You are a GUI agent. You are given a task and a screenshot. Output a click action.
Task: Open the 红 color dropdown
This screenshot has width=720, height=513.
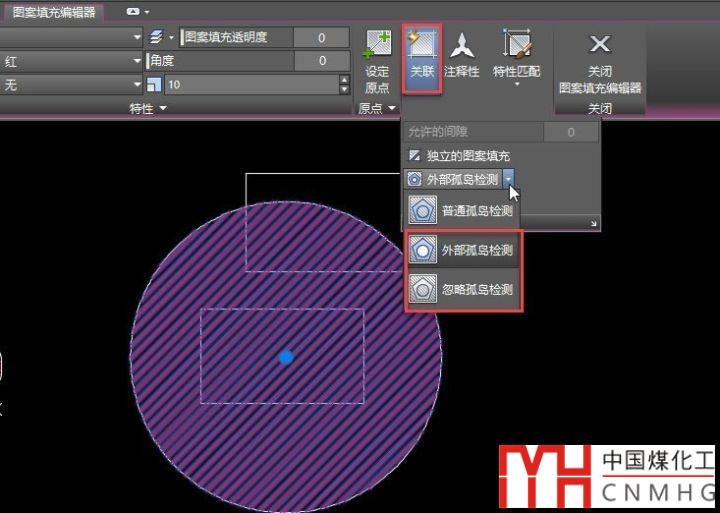137,61
